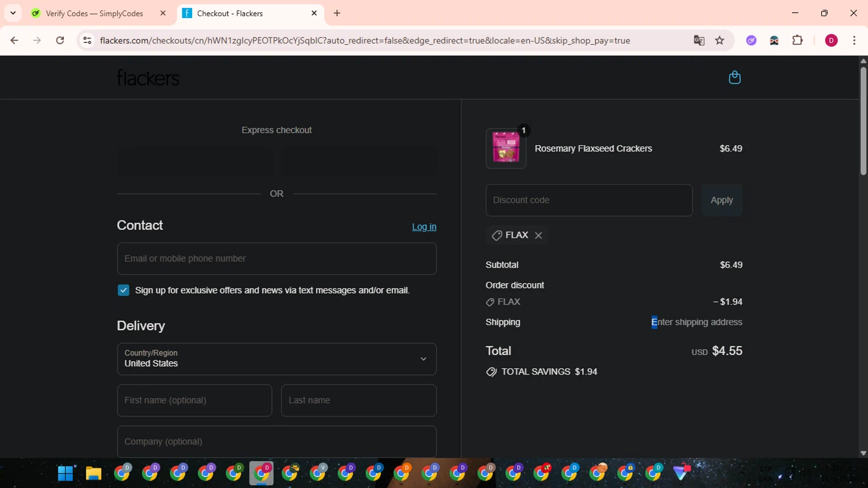Open the purple circular extension icon
This screenshot has width=868, height=488.
click(x=751, y=41)
